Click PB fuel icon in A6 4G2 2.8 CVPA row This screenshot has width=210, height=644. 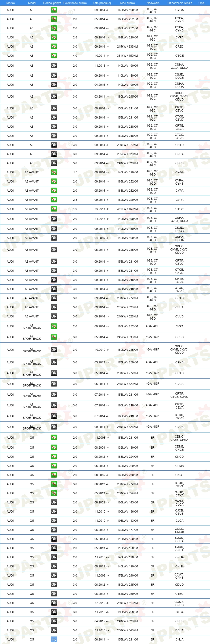click(x=54, y=37)
